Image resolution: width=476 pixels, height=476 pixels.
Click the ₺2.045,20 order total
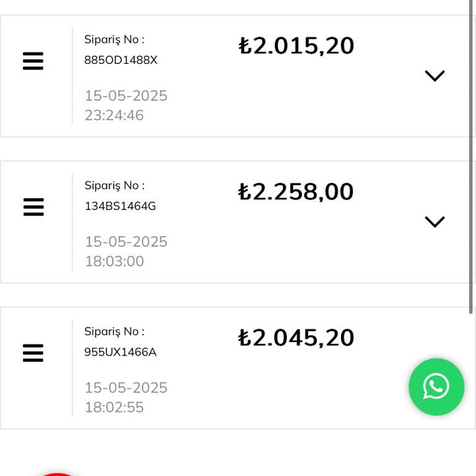pyautogui.click(x=296, y=338)
